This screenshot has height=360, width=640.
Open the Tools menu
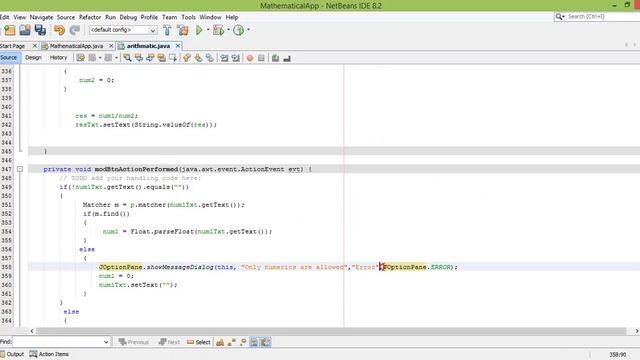[x=188, y=17]
